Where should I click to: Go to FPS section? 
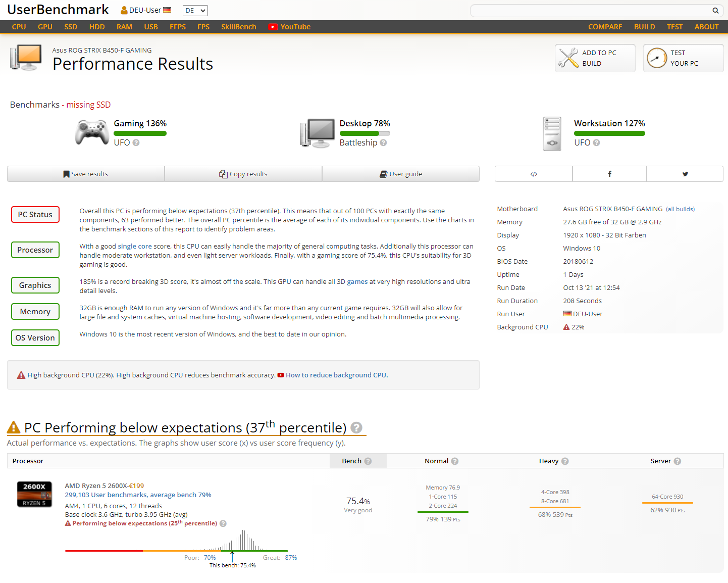point(203,27)
